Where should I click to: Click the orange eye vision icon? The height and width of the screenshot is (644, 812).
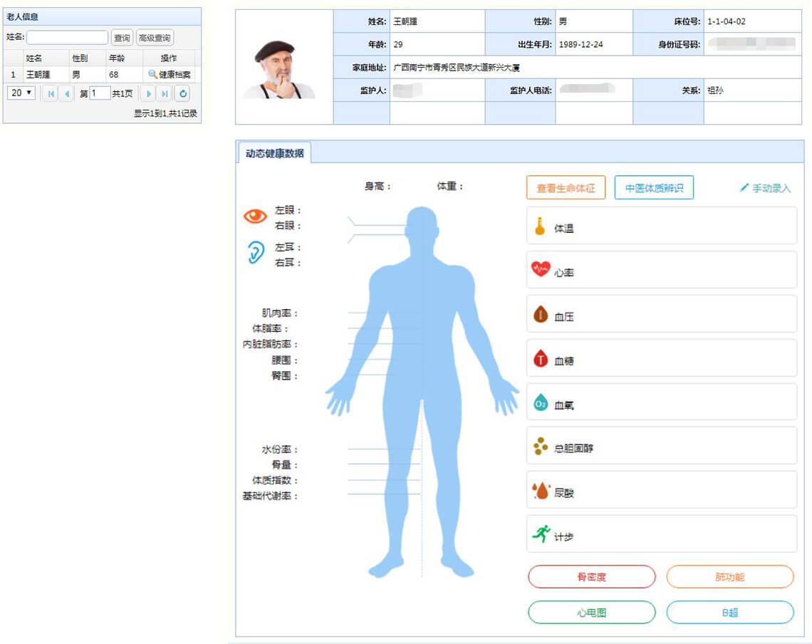[255, 217]
